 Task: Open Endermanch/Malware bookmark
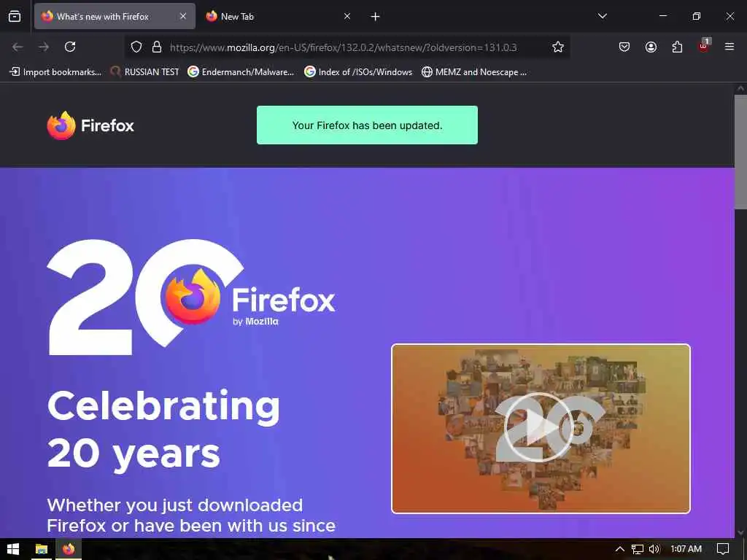(241, 72)
